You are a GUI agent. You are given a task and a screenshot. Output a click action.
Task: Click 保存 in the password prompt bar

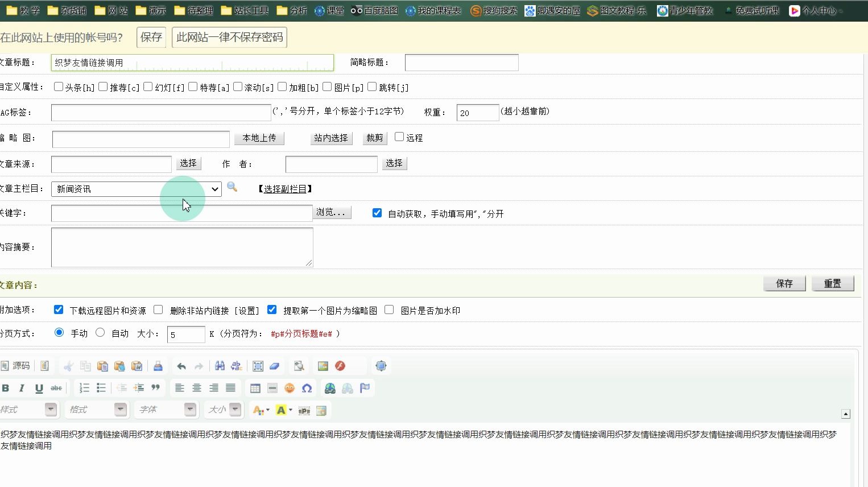151,37
